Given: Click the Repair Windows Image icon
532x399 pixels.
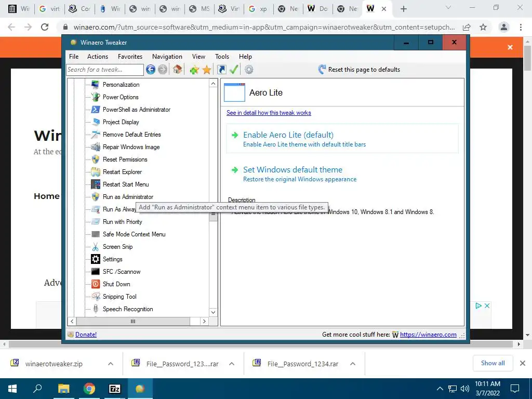Looking at the screenshot, I should (x=96, y=147).
